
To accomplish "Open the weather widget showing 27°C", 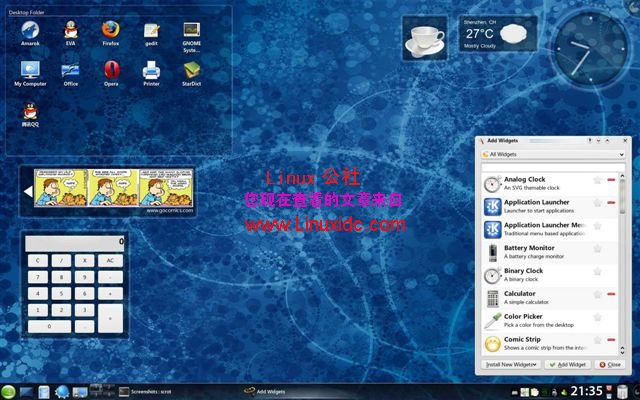I will click(x=498, y=34).
